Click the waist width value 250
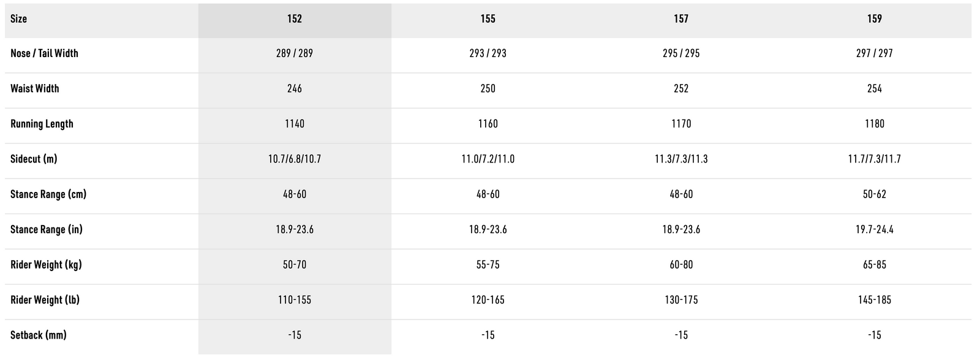This screenshot has width=980, height=360. coord(488,88)
